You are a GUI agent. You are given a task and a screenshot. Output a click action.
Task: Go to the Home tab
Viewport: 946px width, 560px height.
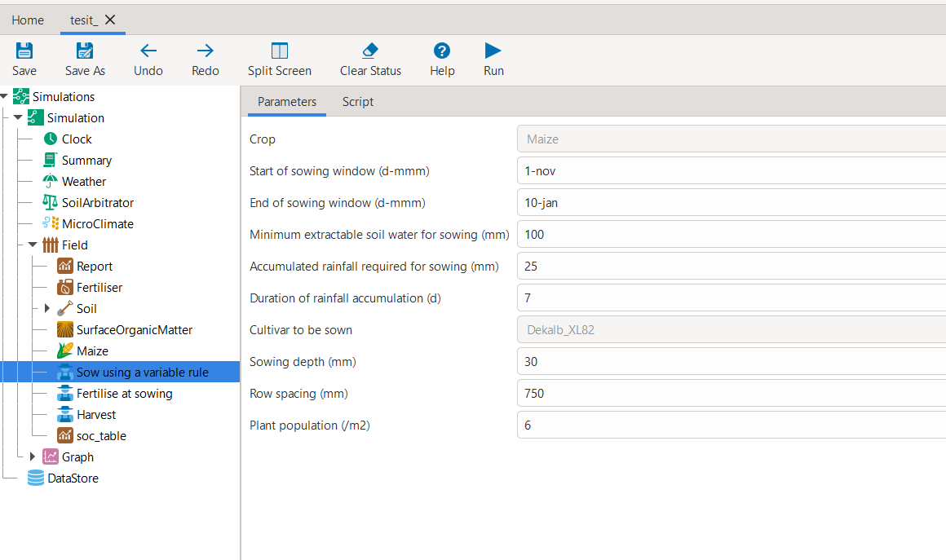[x=28, y=20]
